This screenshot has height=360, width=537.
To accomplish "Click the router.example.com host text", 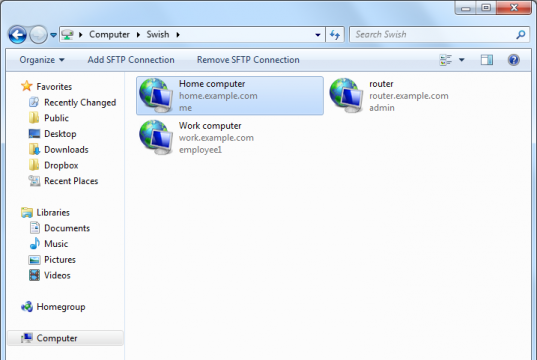I will pos(409,96).
